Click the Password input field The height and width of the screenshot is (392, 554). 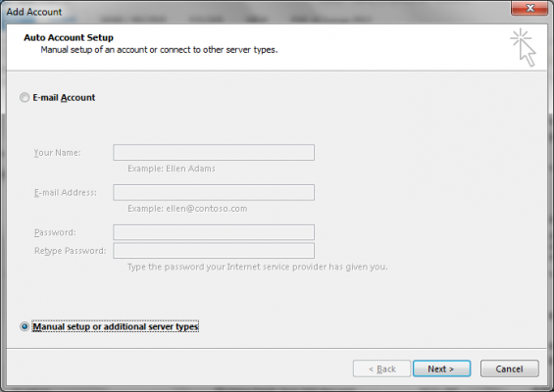click(x=214, y=232)
